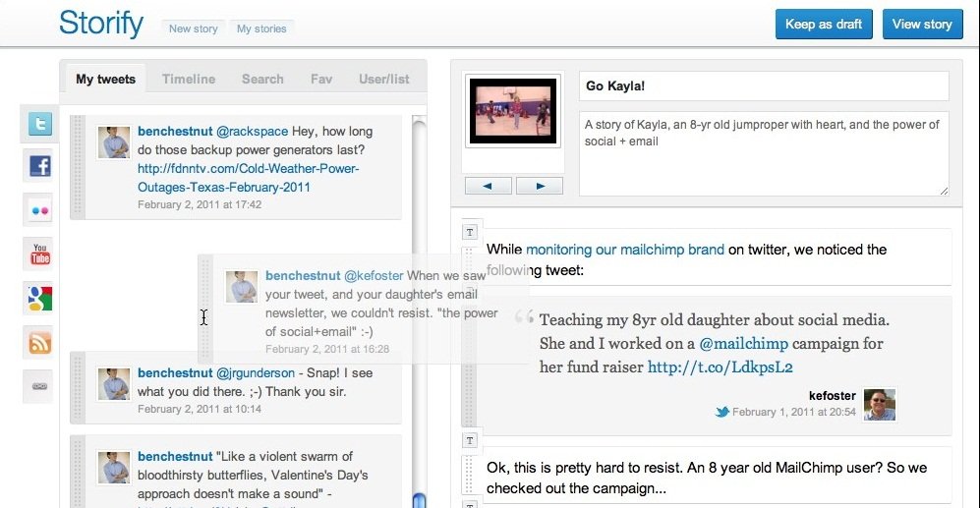The image size is (980, 508).
Task: Click text 'Ok, this is pretty hard to resist'
Action: 583,468
